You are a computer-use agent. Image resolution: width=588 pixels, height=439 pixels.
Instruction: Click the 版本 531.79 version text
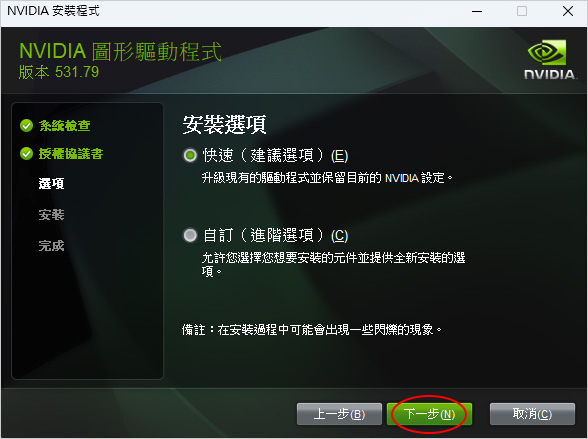coord(59,72)
